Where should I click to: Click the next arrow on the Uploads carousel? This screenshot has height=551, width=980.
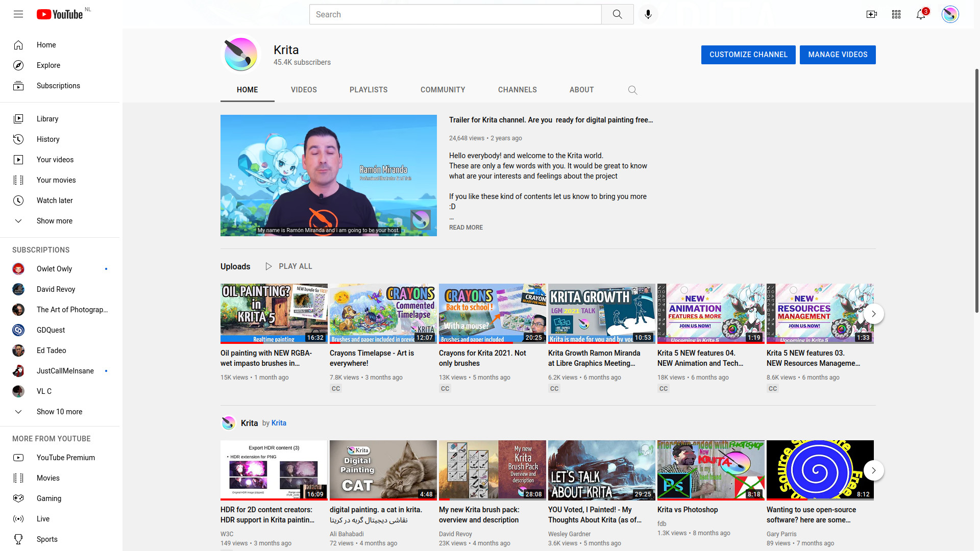873,313
